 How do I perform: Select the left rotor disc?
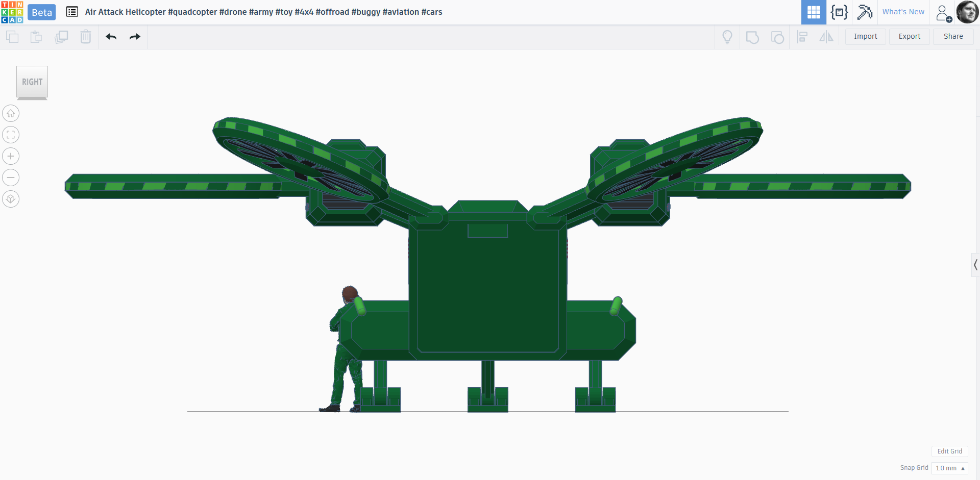[301, 161]
